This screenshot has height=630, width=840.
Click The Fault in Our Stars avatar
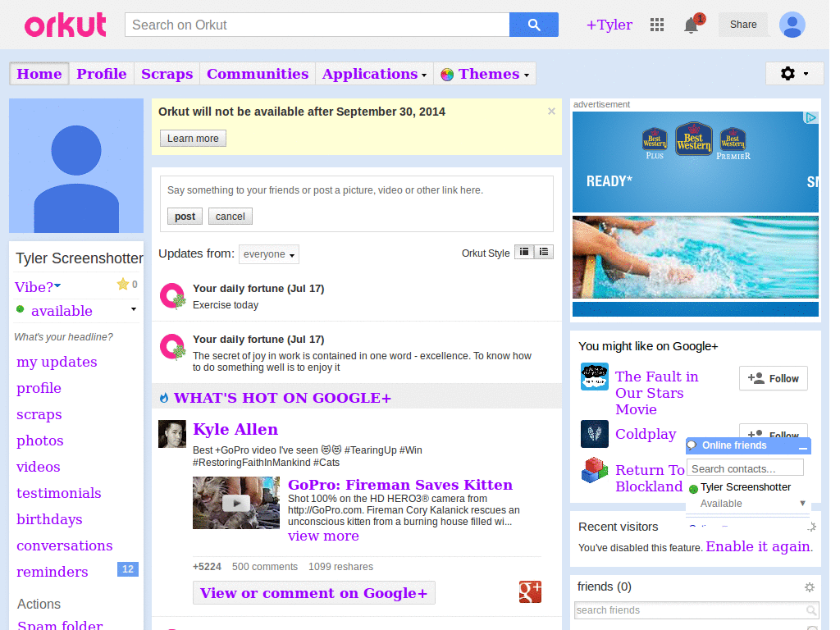(595, 377)
